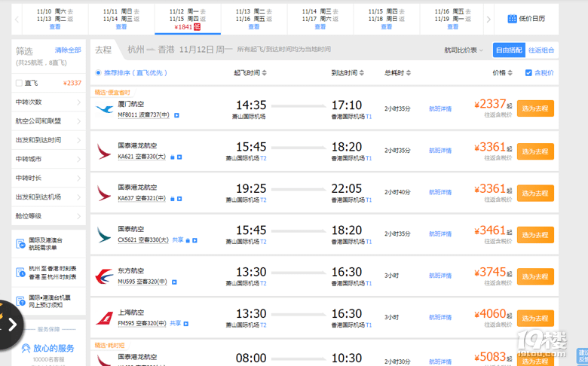Select 11/14–11/17 date tab
The height and width of the screenshot is (366, 588).
pyautogui.click(x=320, y=19)
